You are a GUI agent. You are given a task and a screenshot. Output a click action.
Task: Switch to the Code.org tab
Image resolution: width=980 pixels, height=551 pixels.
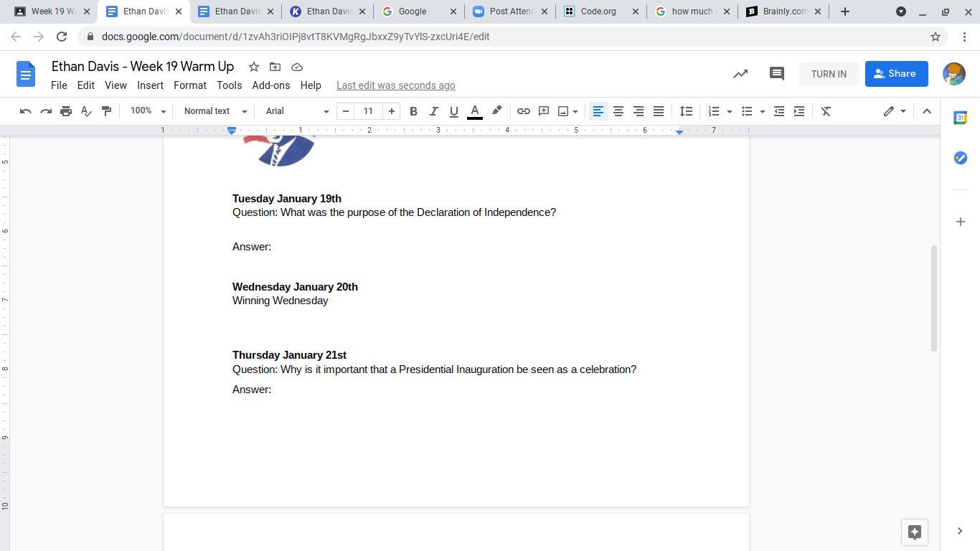(599, 11)
